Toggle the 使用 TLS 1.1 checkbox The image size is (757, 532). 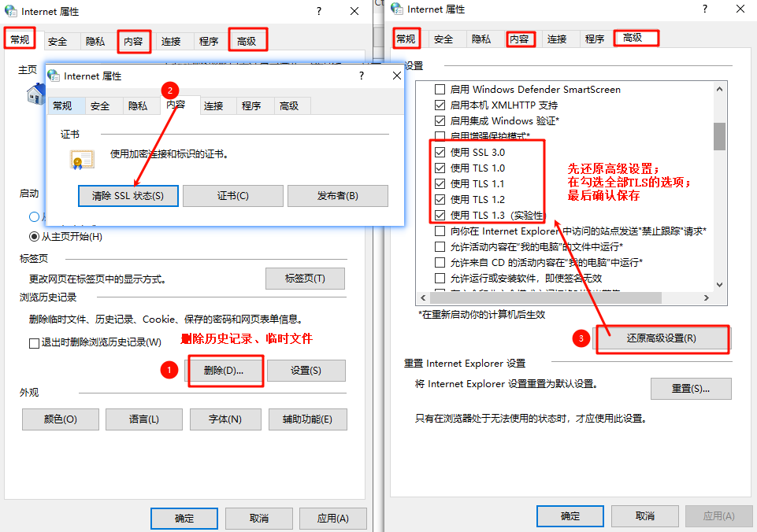(x=440, y=184)
